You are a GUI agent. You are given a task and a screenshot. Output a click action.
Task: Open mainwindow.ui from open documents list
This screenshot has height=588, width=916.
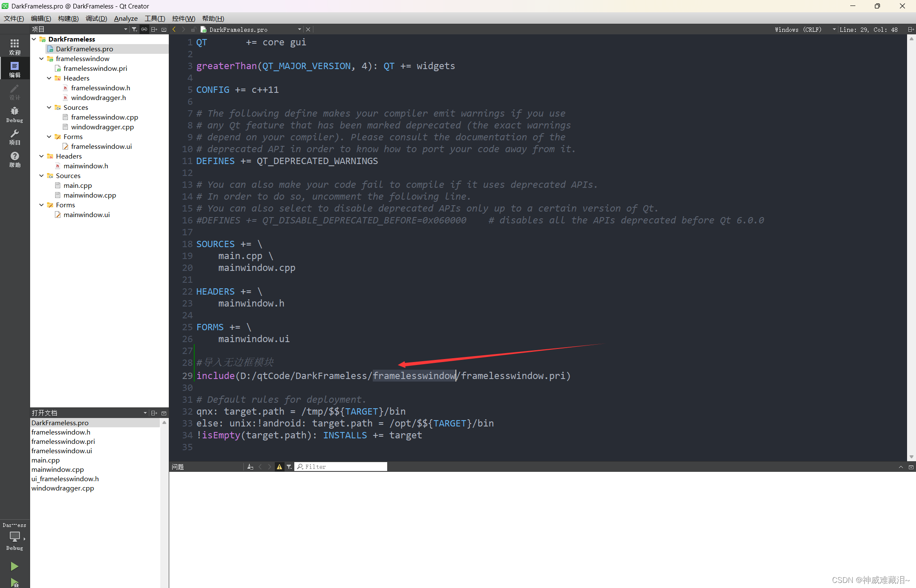pos(86,215)
